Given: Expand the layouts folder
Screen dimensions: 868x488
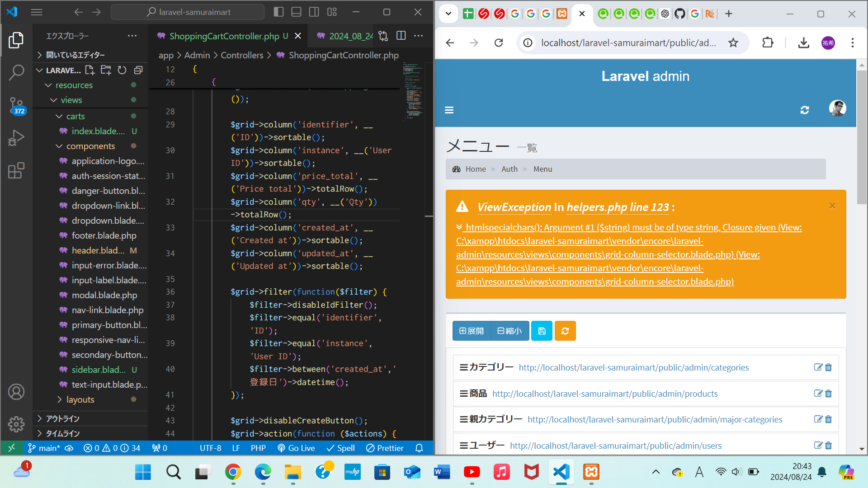Looking at the screenshot, I should coord(80,399).
